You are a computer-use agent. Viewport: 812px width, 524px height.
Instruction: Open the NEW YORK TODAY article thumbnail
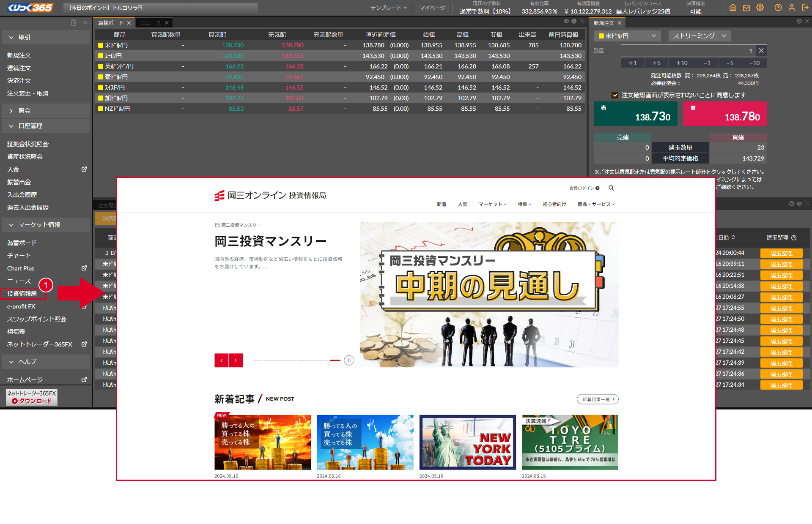click(x=467, y=442)
